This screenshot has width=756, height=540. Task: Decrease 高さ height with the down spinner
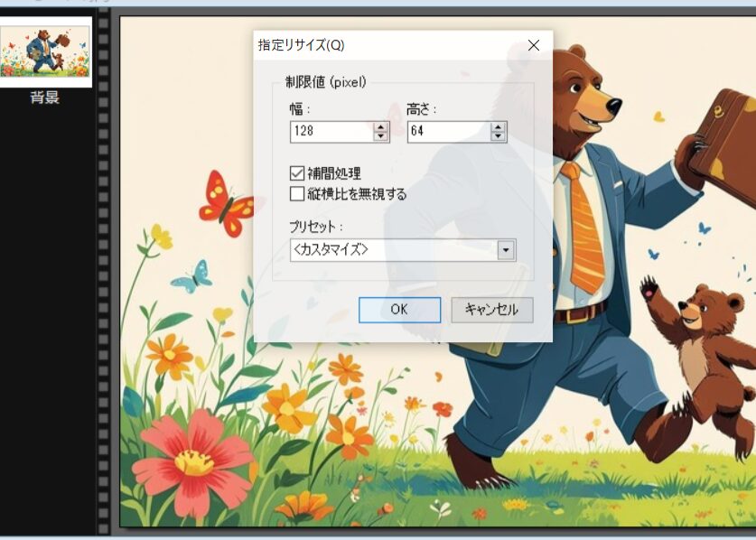coord(498,136)
